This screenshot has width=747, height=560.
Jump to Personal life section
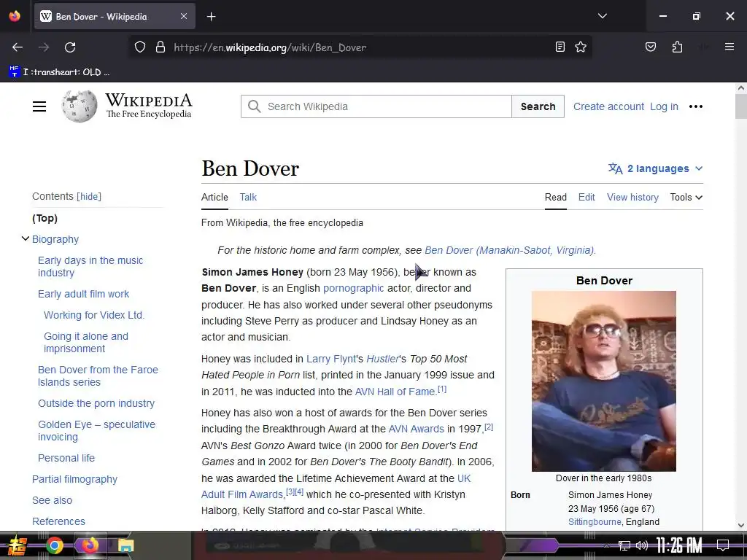pyautogui.click(x=66, y=458)
